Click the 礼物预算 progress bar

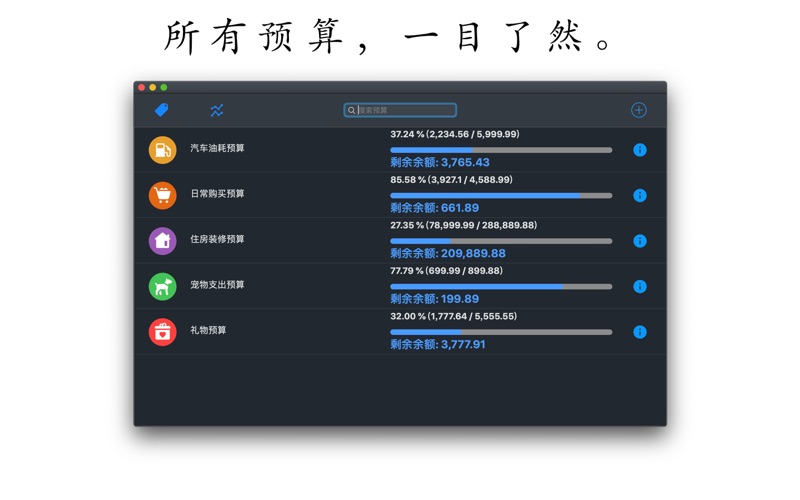pyautogui.click(x=501, y=332)
